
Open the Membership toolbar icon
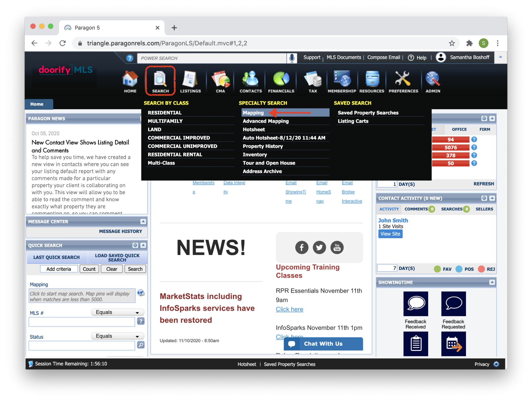point(342,82)
